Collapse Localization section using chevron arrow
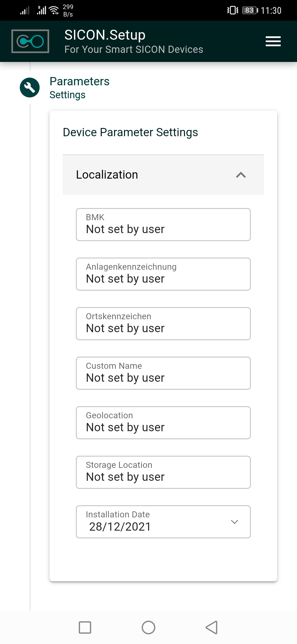 pos(241,175)
